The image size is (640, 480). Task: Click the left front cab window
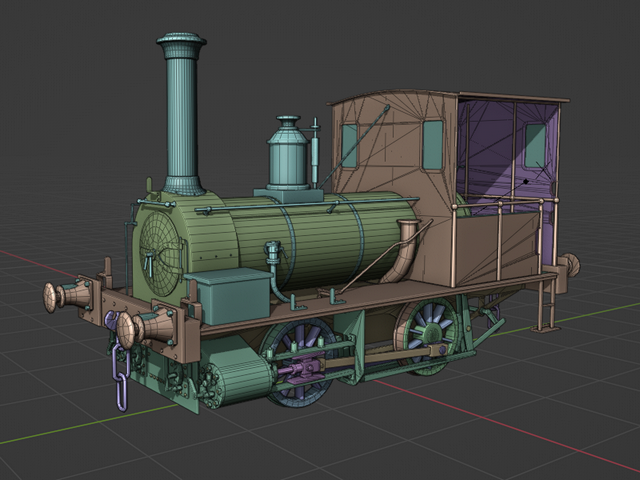pyautogui.click(x=349, y=145)
